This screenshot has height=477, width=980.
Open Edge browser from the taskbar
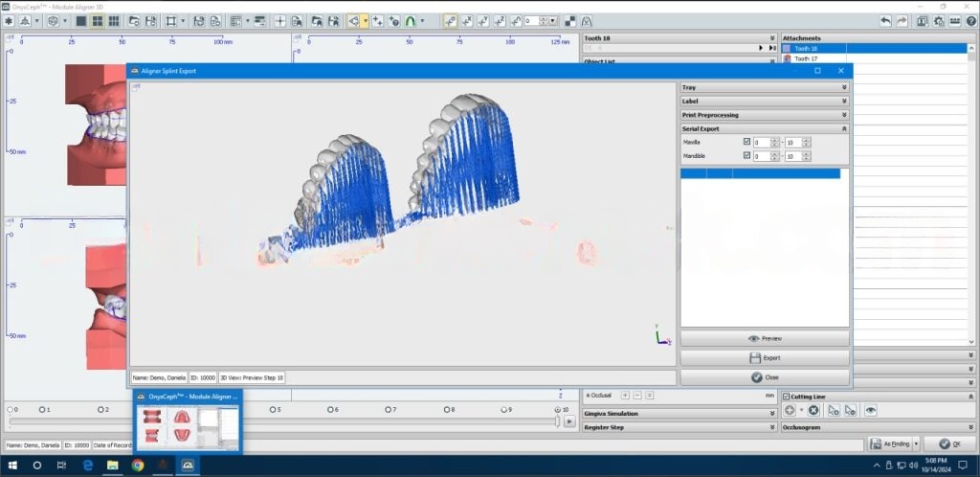click(87, 466)
